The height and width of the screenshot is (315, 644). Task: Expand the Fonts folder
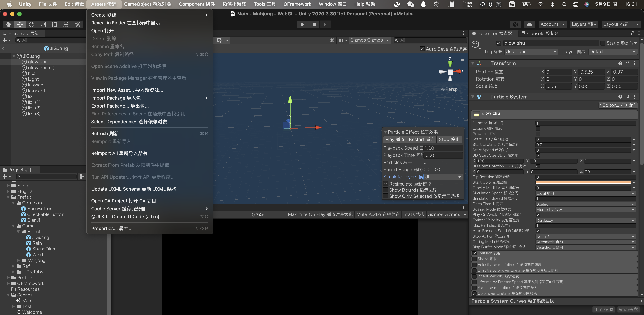(x=8, y=185)
